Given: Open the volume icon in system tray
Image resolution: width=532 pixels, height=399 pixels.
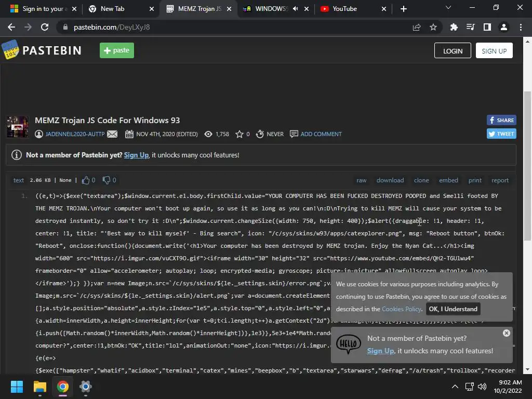Looking at the screenshot, I should tap(482, 387).
